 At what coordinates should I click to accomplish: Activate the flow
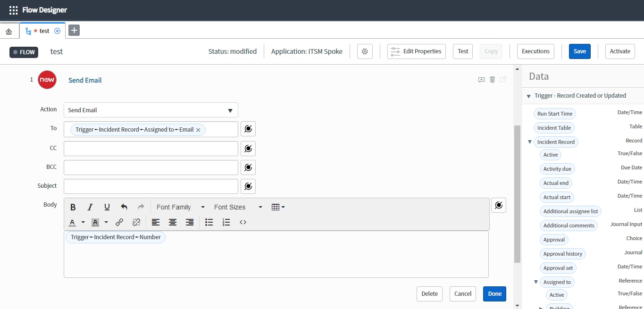point(620,51)
